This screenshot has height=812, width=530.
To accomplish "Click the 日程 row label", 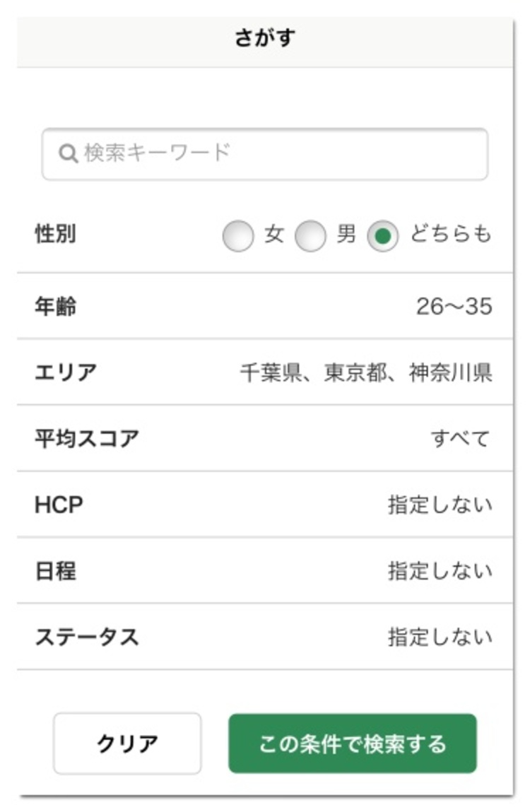I will coord(55,571).
